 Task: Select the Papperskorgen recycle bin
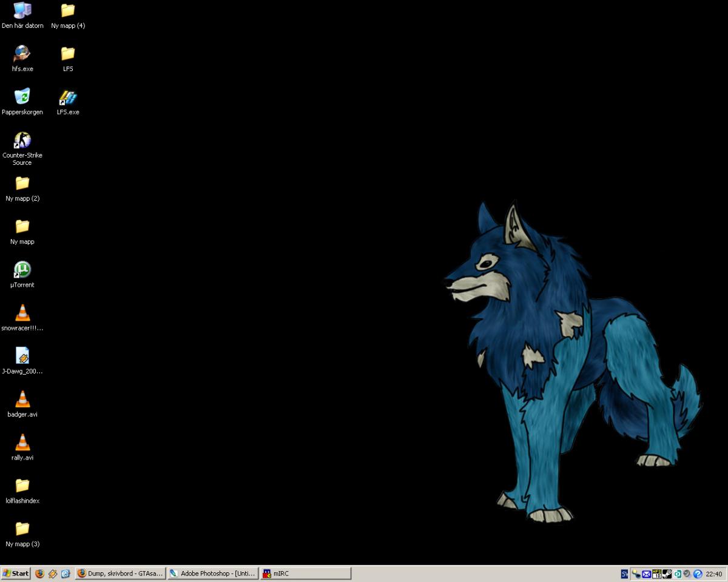pyautogui.click(x=22, y=97)
